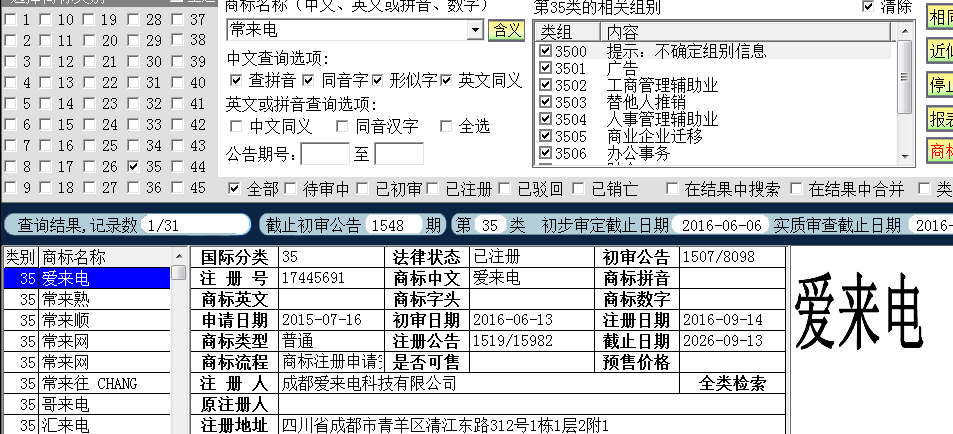Image resolution: width=953 pixels, height=434 pixels.
Task: Uncheck group 3505 商业企业迁移
Action: [546, 136]
